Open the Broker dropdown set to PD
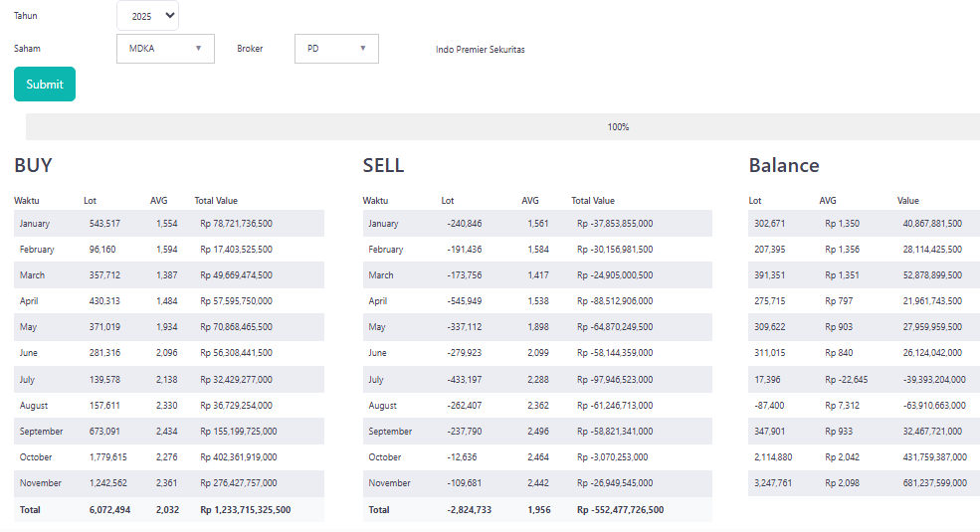Image resolution: width=980 pixels, height=532 pixels. [336, 49]
